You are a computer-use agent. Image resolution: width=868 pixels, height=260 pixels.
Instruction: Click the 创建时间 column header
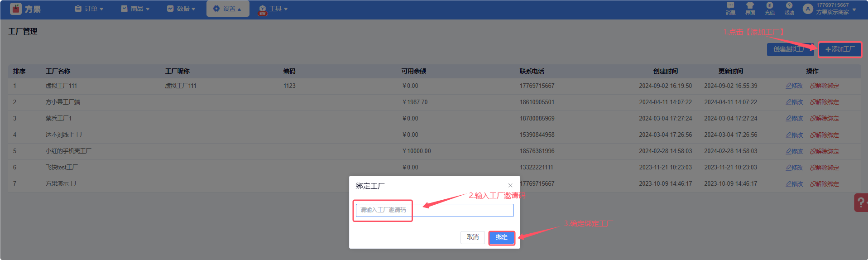tap(666, 71)
